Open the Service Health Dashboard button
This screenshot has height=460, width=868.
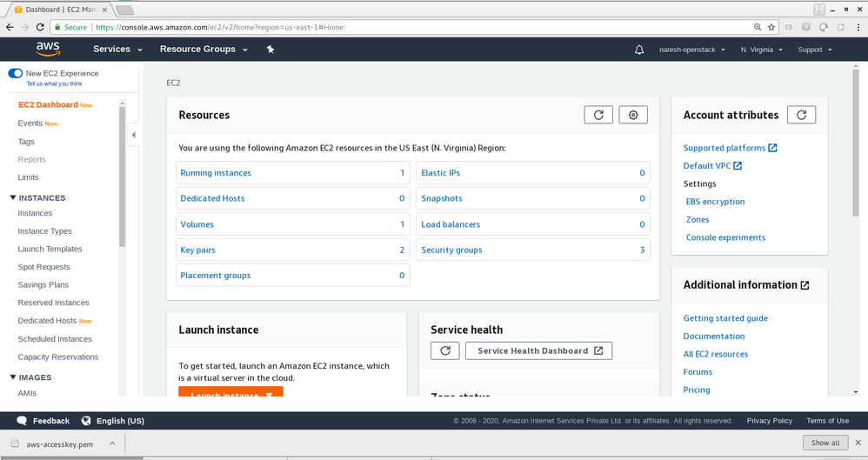click(x=539, y=350)
